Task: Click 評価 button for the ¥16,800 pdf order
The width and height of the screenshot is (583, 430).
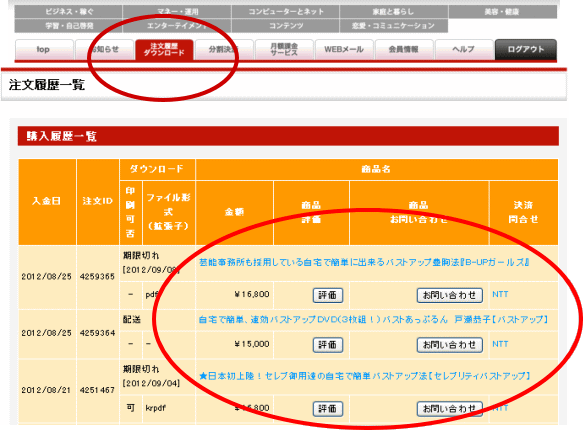Action: click(328, 295)
